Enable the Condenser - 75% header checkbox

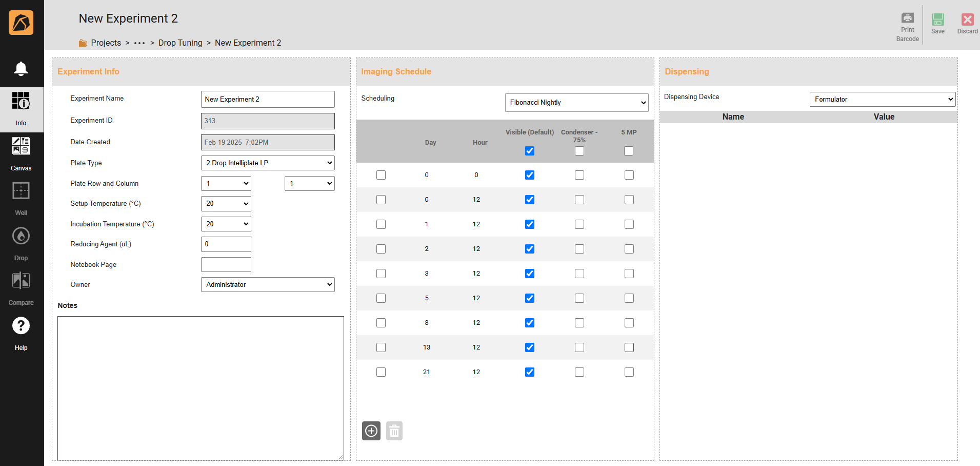coord(579,151)
